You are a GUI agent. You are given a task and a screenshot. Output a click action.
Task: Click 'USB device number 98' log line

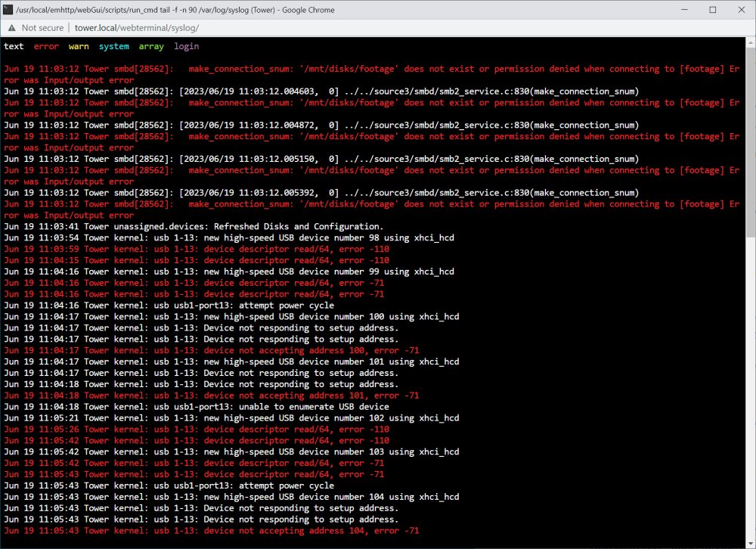pos(229,237)
